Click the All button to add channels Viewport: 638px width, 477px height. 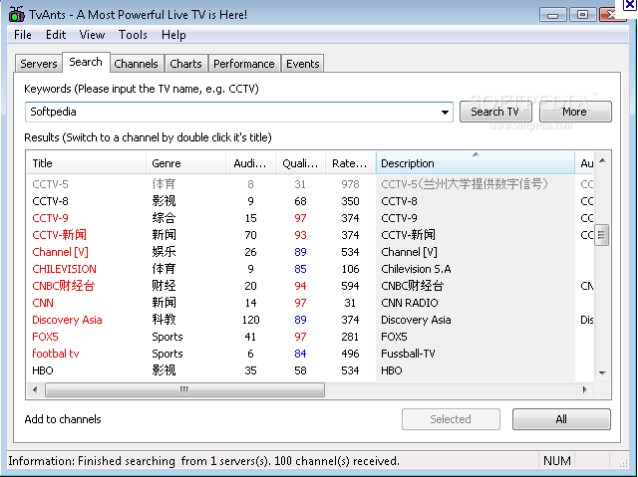tap(561, 419)
